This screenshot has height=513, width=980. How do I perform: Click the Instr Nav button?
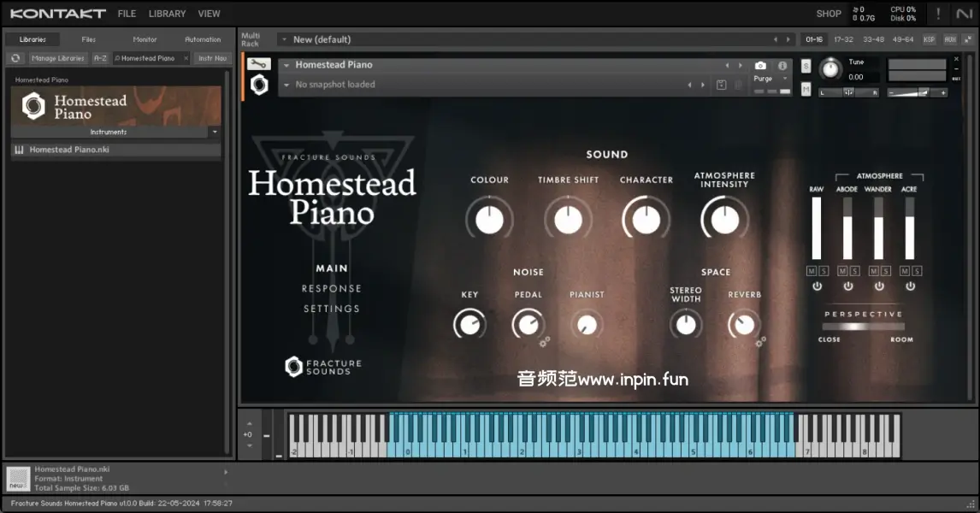pyautogui.click(x=212, y=58)
